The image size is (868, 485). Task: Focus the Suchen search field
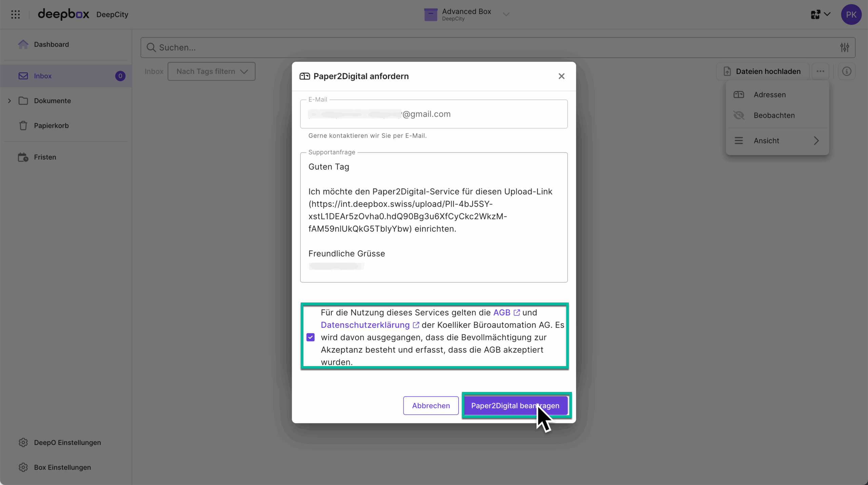point(498,48)
